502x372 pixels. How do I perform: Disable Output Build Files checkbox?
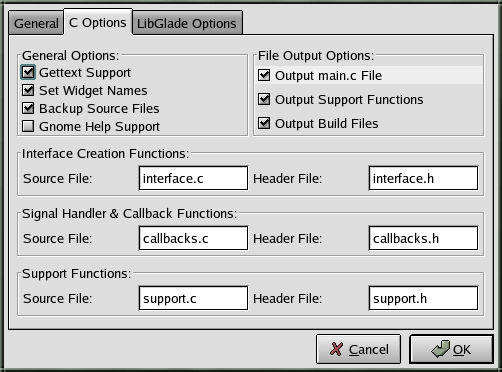(264, 123)
